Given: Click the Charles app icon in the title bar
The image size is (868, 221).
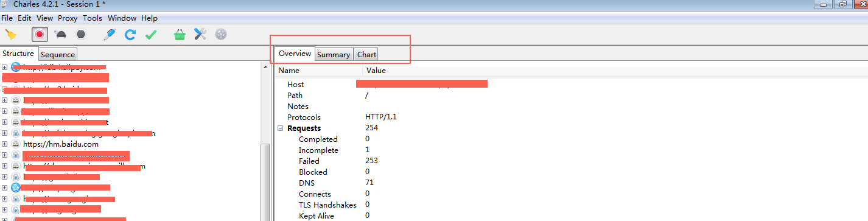Looking at the screenshot, I should pos(4,4).
